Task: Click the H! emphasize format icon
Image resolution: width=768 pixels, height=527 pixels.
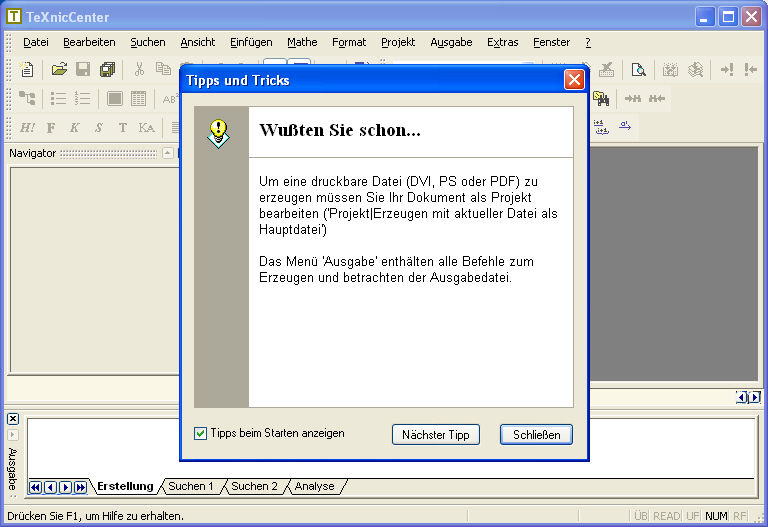Action: pos(27,128)
